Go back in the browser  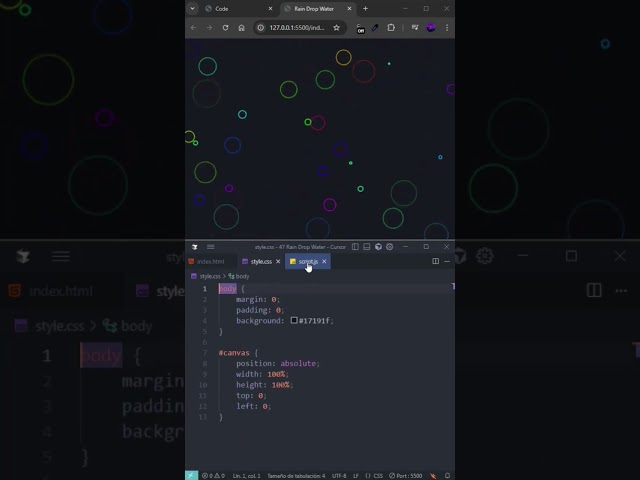(193, 28)
